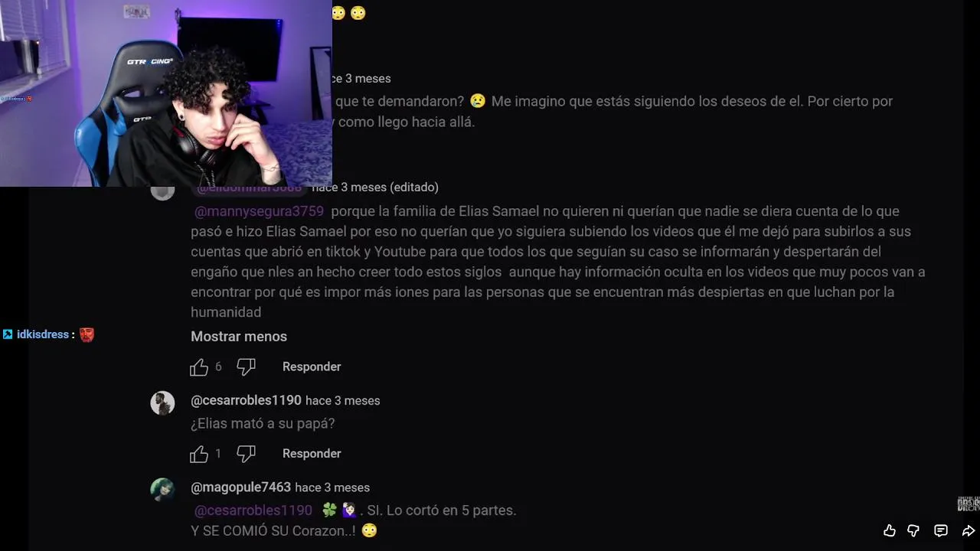
Task: Open @magopule7463 profile name
Action: tap(240, 487)
